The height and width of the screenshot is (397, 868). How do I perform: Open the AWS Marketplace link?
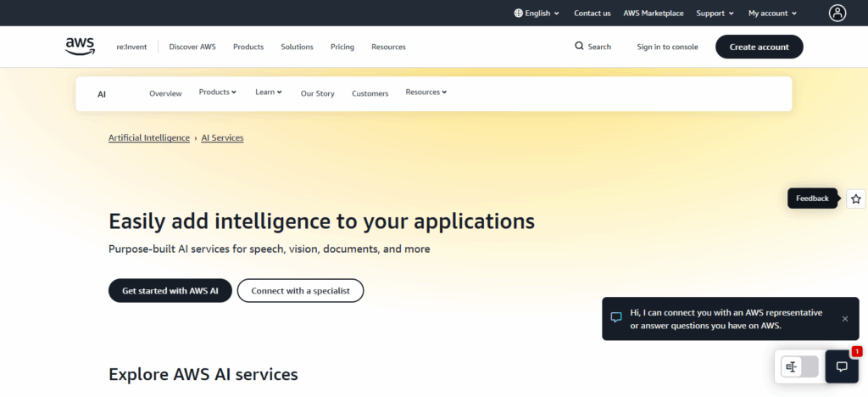[654, 13]
